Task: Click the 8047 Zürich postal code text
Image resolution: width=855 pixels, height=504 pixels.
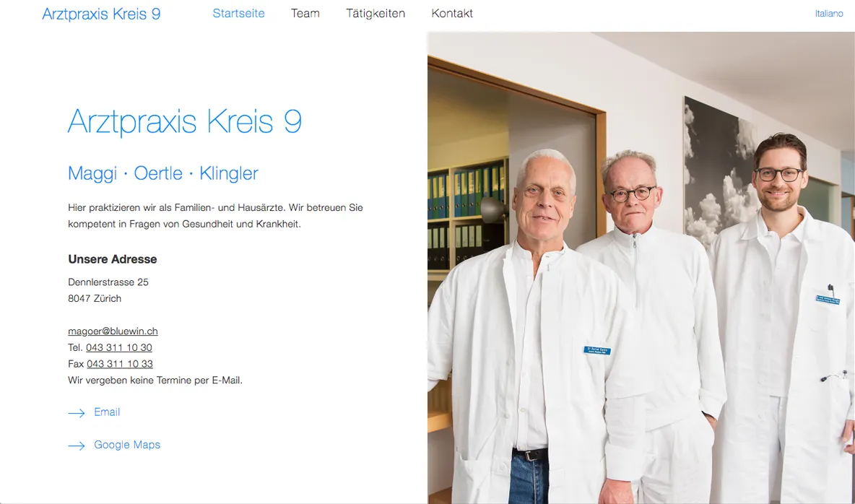Action: tap(95, 298)
